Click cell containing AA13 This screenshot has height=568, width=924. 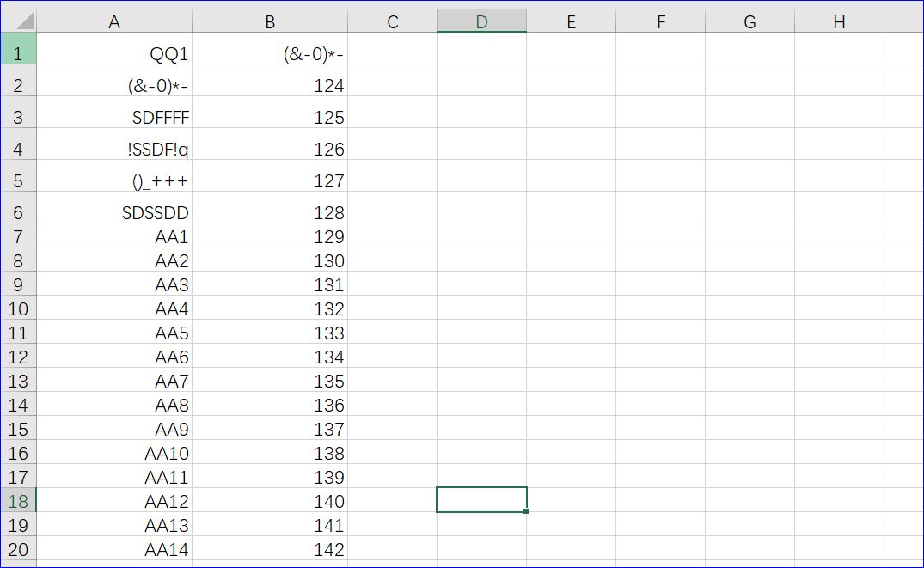[x=114, y=524]
